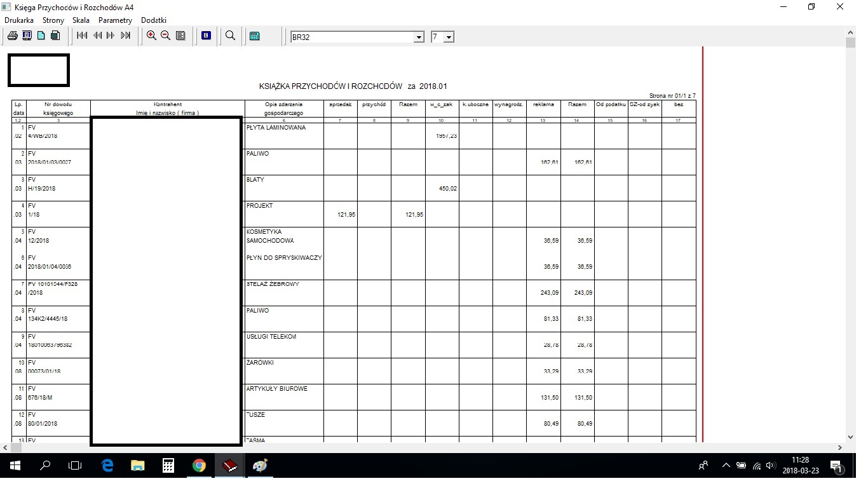
Task: Click the magnifying glass search icon
Action: pos(231,36)
